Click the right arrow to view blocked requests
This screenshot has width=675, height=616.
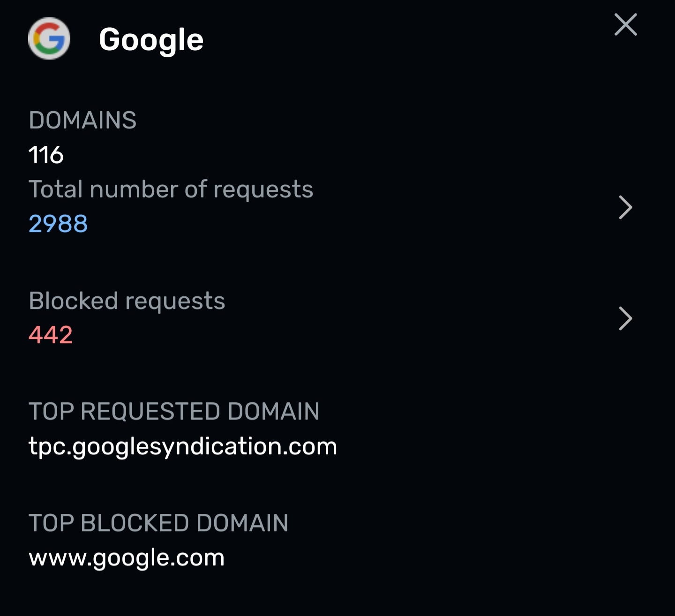(625, 318)
